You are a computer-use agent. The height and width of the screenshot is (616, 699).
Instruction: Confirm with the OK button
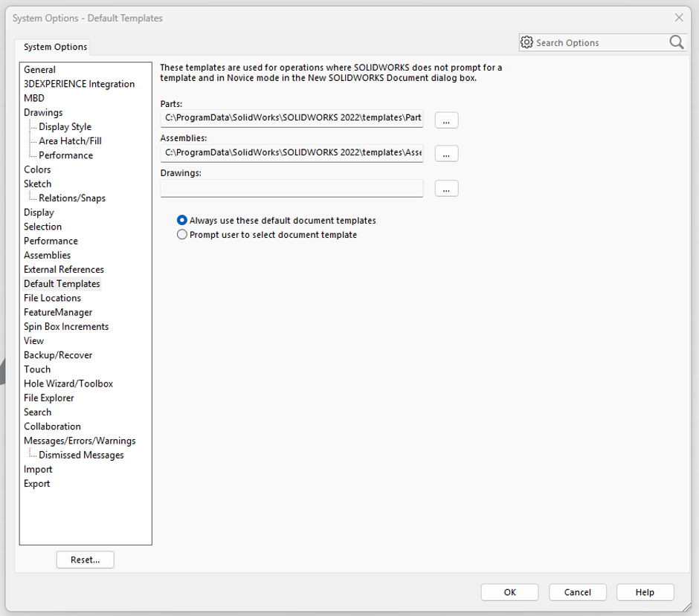point(509,592)
